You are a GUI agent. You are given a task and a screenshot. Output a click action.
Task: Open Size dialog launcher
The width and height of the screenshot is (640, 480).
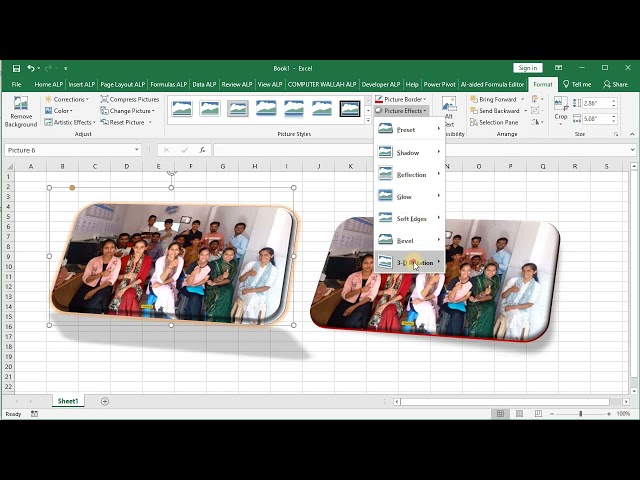pyautogui.click(x=616, y=134)
